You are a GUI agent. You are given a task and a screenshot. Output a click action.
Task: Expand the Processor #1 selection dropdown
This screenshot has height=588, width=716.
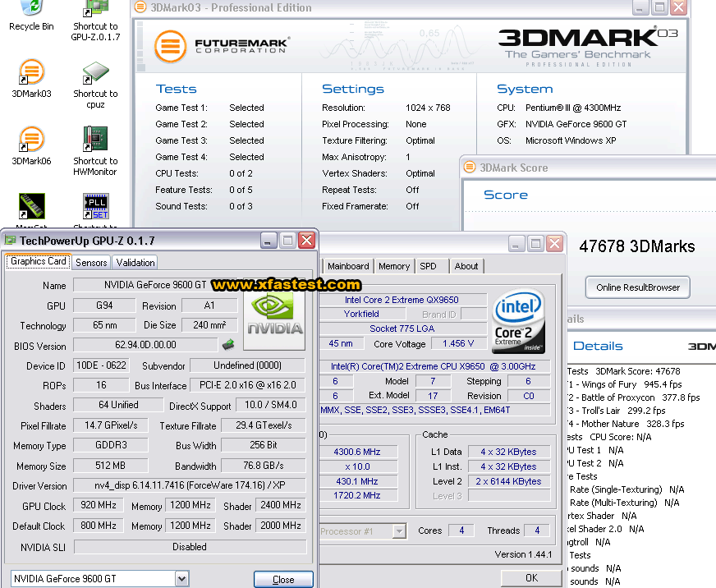(x=400, y=531)
